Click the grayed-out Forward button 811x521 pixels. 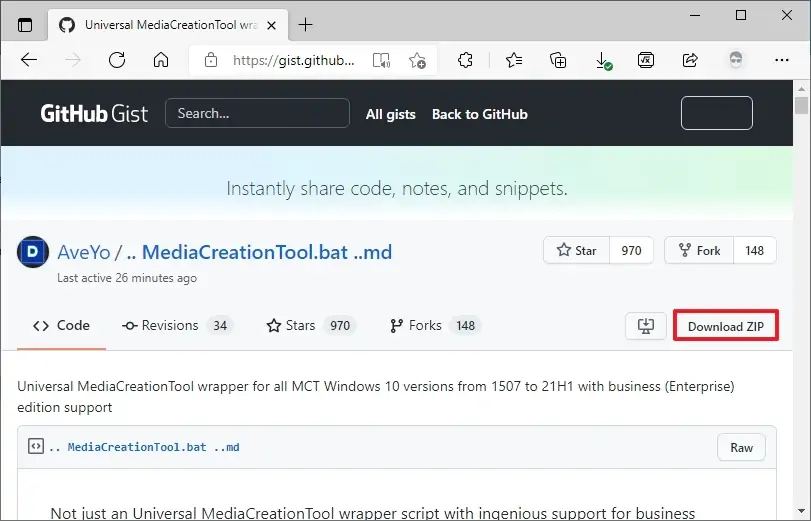73,60
